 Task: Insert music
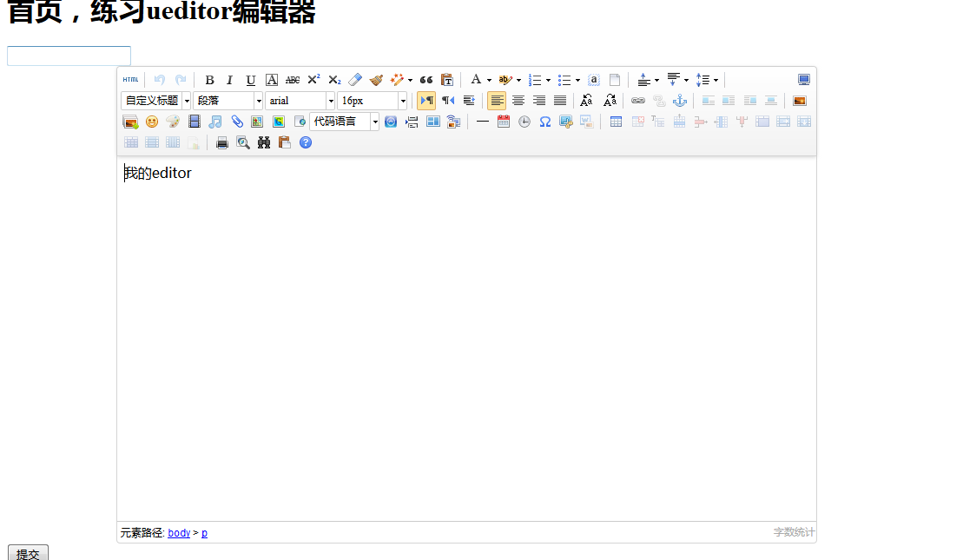click(x=215, y=122)
